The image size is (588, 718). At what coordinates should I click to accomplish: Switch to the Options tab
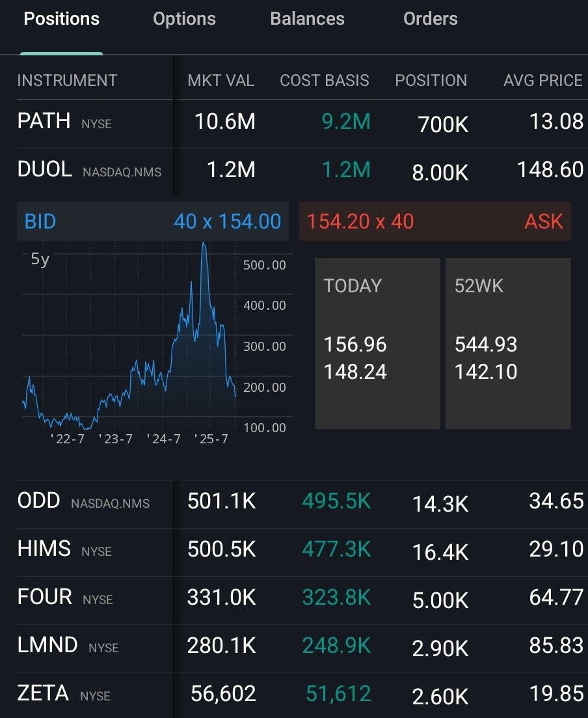(184, 19)
